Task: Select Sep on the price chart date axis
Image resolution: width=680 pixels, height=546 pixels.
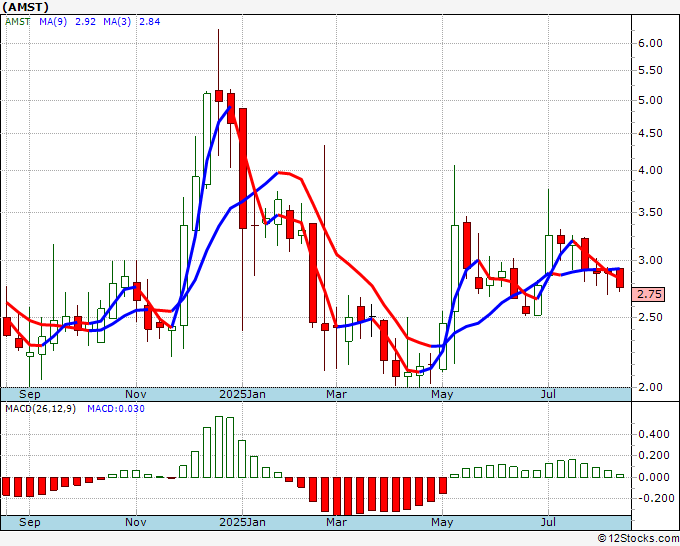Action: [29, 394]
